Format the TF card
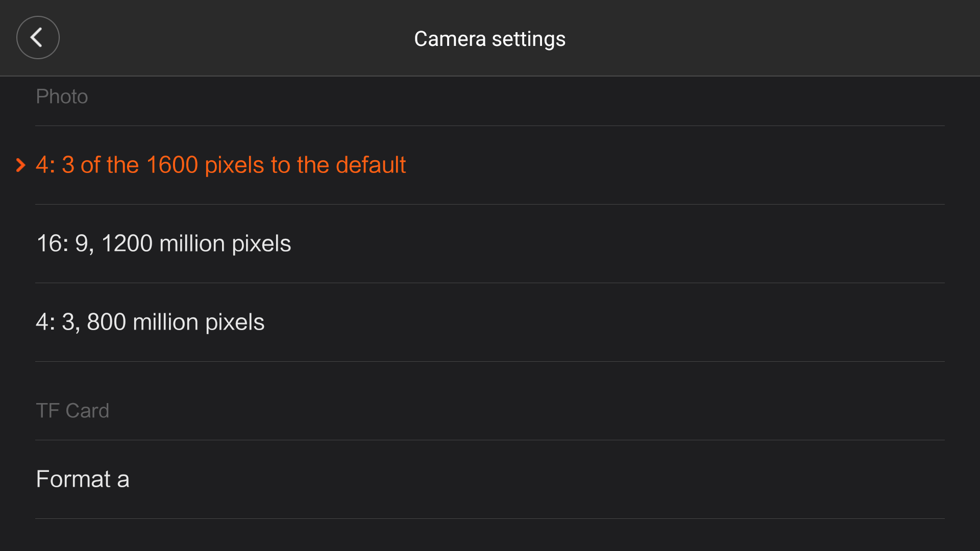 (x=490, y=480)
